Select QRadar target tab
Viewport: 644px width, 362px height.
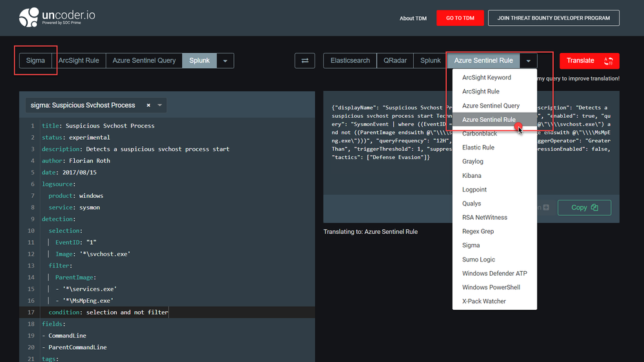pos(395,61)
